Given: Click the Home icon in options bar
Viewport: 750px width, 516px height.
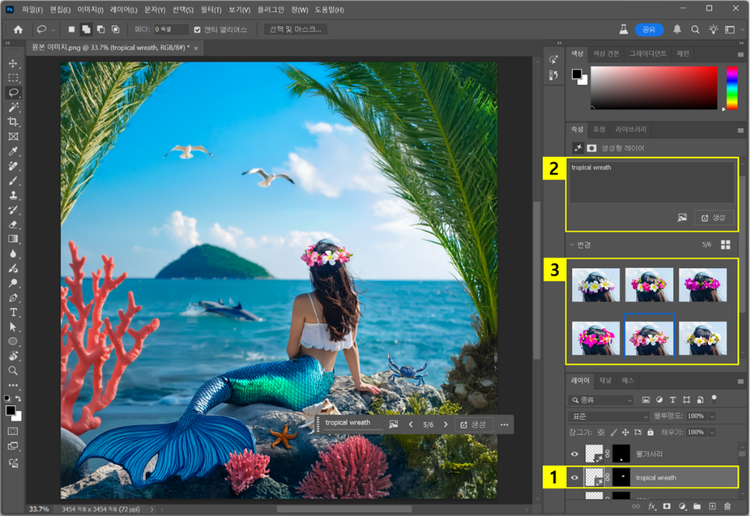Looking at the screenshot, I should [17, 29].
